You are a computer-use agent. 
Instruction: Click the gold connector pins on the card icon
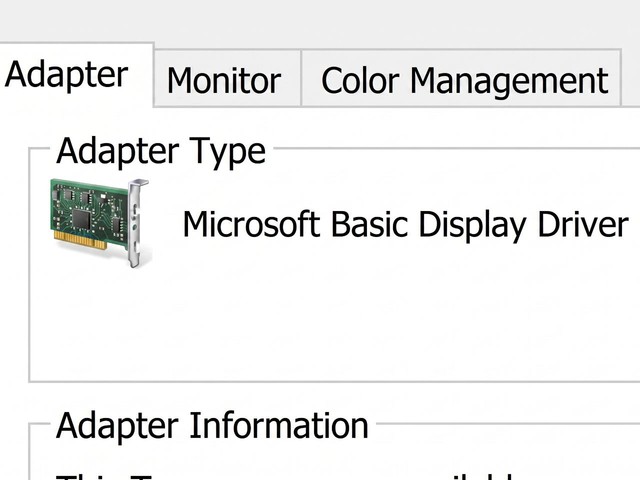tap(80, 240)
